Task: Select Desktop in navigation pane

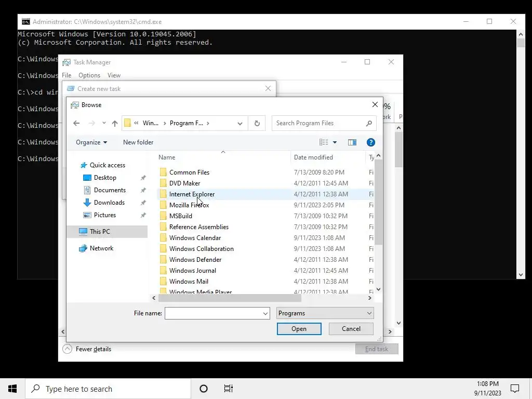Action: (x=105, y=178)
